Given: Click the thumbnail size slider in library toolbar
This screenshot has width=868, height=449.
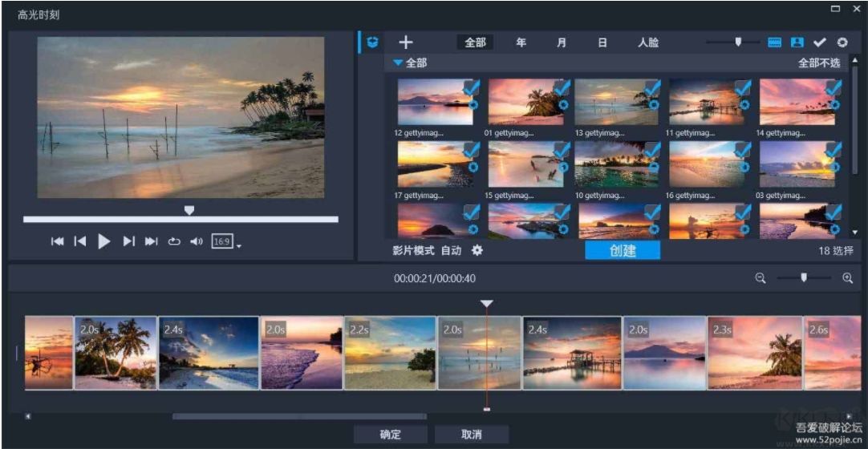Looking at the screenshot, I should (x=738, y=42).
